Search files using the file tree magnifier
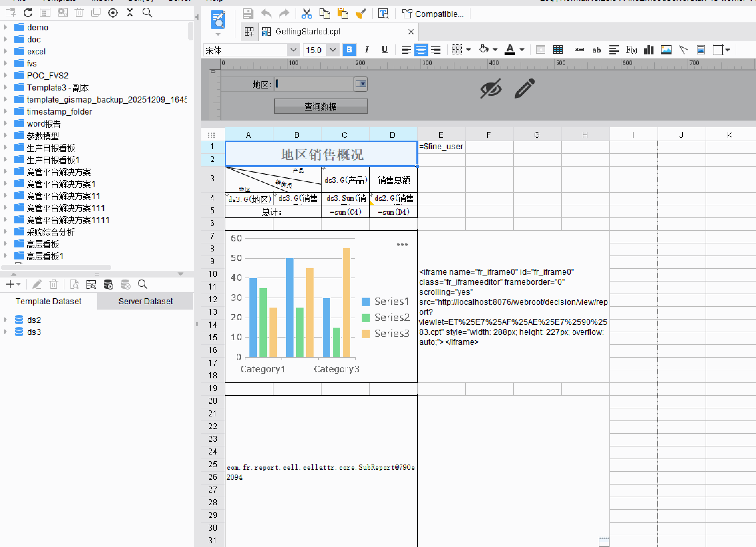756x547 pixels. coord(147,13)
